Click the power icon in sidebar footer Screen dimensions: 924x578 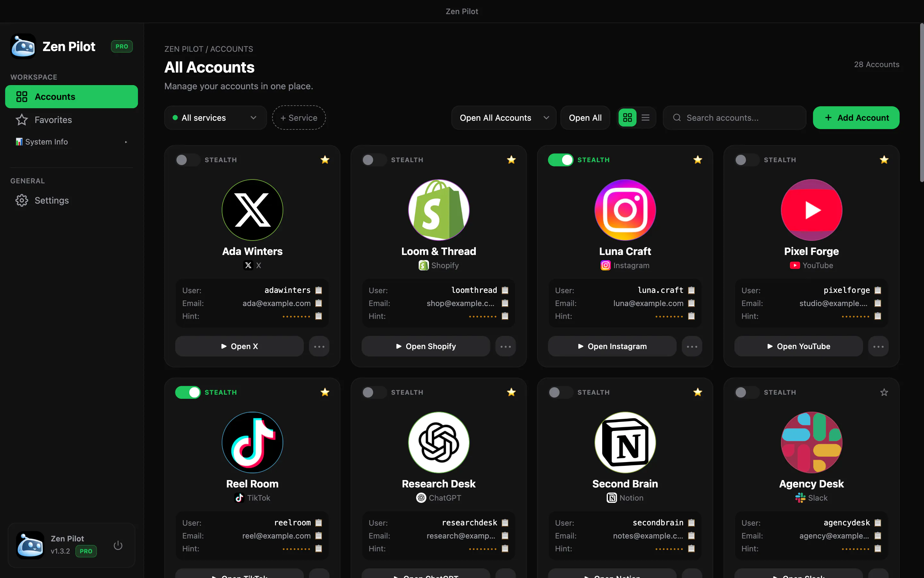[118, 545]
